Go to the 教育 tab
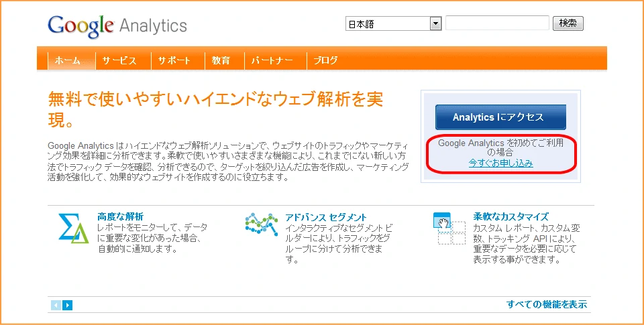The height and width of the screenshot is (325, 644). coord(221,60)
